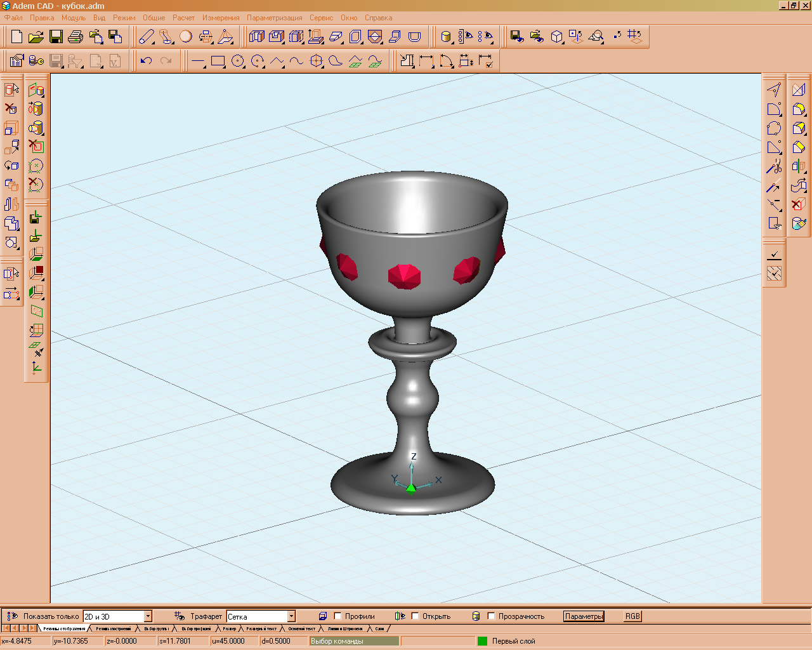This screenshot has height=650, width=812.
Task: Toggle the Профили checkbox
Action: [337, 616]
